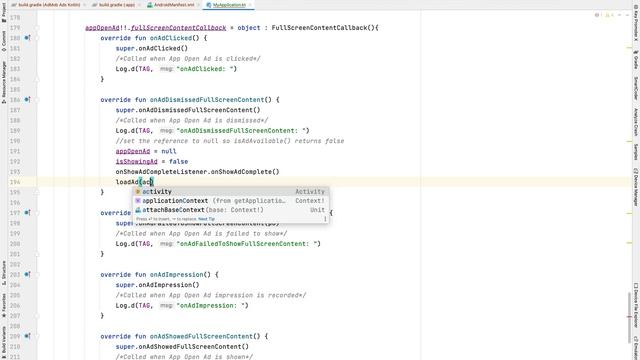Click the fold end marker on line 201

point(37,254)
